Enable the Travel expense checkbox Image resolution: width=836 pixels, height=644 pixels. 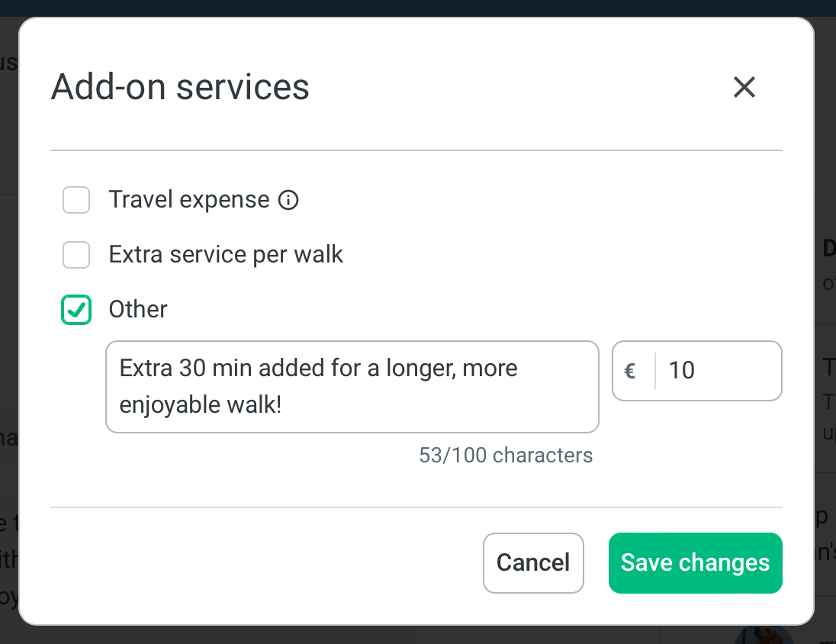tap(76, 201)
